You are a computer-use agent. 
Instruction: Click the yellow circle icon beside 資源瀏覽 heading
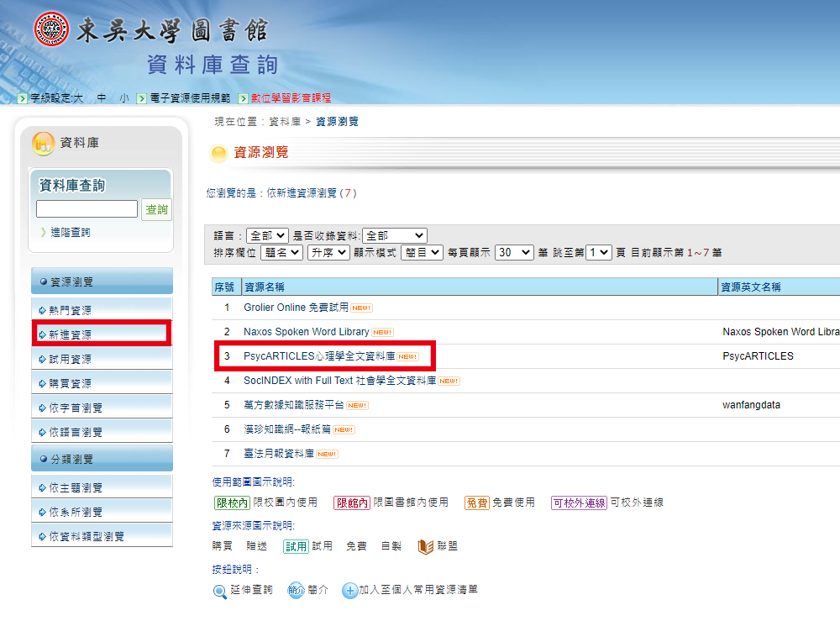click(x=219, y=153)
